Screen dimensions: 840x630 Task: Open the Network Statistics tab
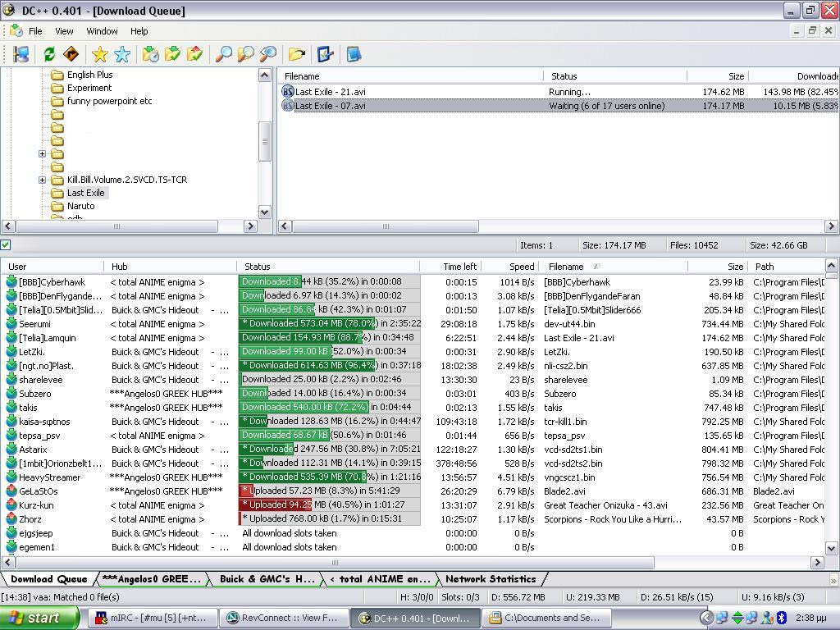click(491, 579)
